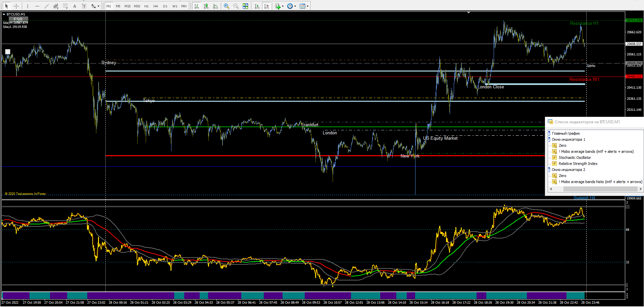The image size is (644, 307).
Task: Click the Resistance W1 label
Action: (x=584, y=79)
